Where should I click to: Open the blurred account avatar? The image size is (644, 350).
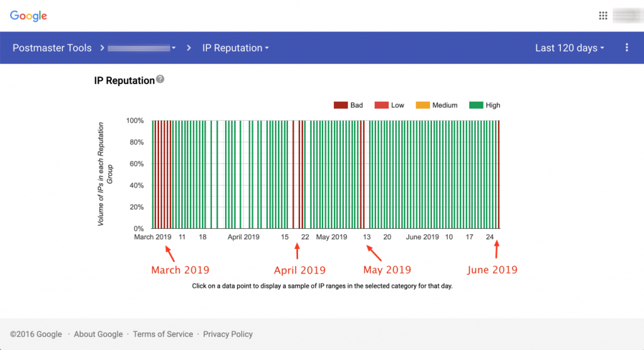(627, 16)
